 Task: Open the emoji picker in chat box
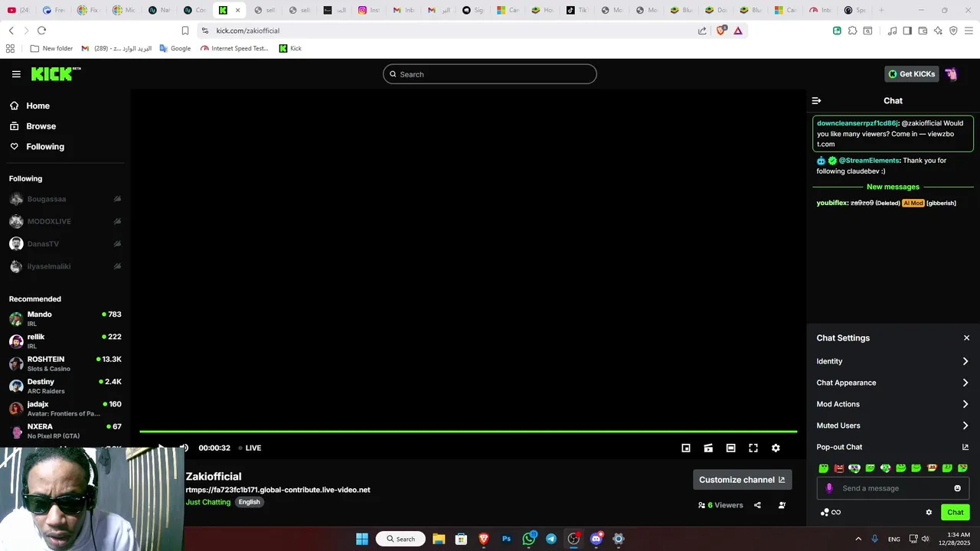(957, 488)
